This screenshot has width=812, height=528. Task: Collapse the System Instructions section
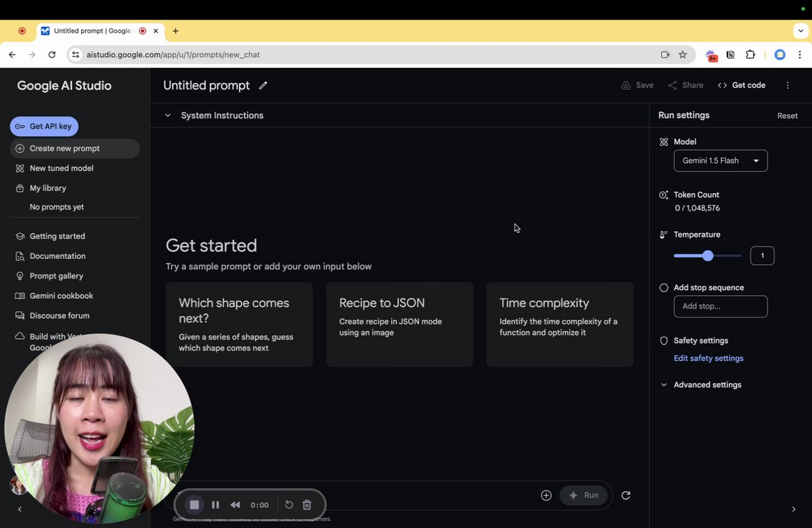(168, 115)
